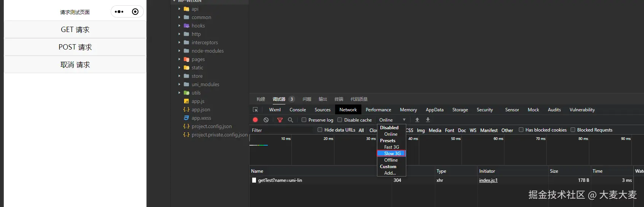Open the Sources tab
This screenshot has height=207, width=644.
pyautogui.click(x=323, y=110)
